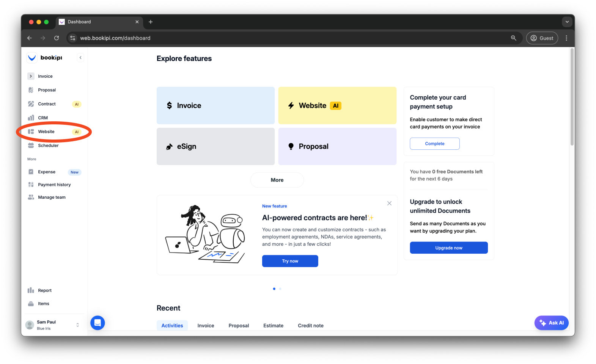Click the pen icon on eSign card
The image size is (596, 364).
(169, 147)
